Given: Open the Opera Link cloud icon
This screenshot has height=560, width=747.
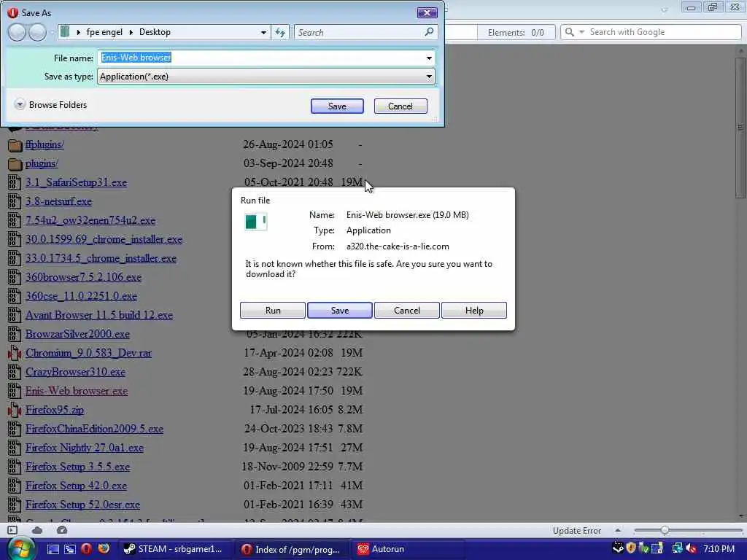Looking at the screenshot, I should [37, 530].
